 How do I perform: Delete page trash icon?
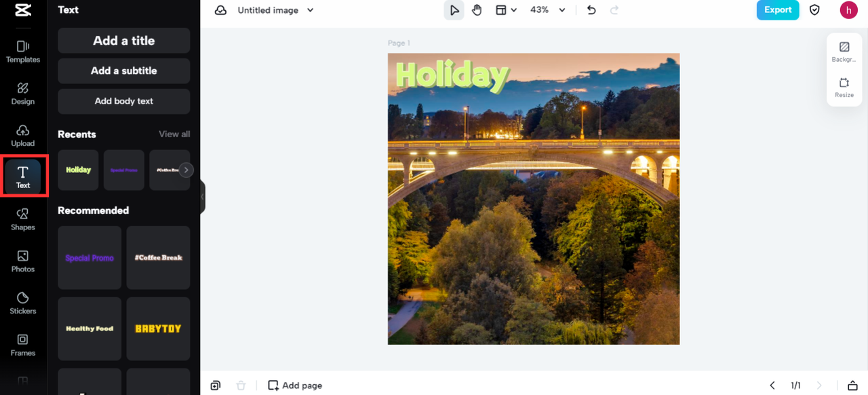[241, 385]
